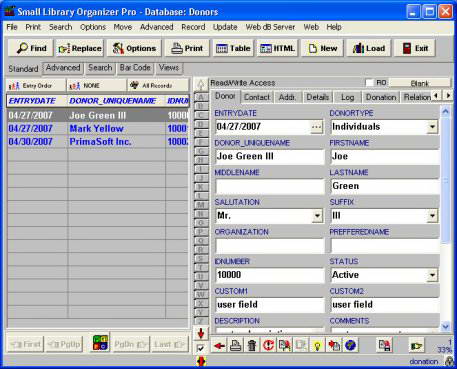Click the Find toolbar button
Screen dimensions: 457x369
pyautogui.click(x=30, y=48)
